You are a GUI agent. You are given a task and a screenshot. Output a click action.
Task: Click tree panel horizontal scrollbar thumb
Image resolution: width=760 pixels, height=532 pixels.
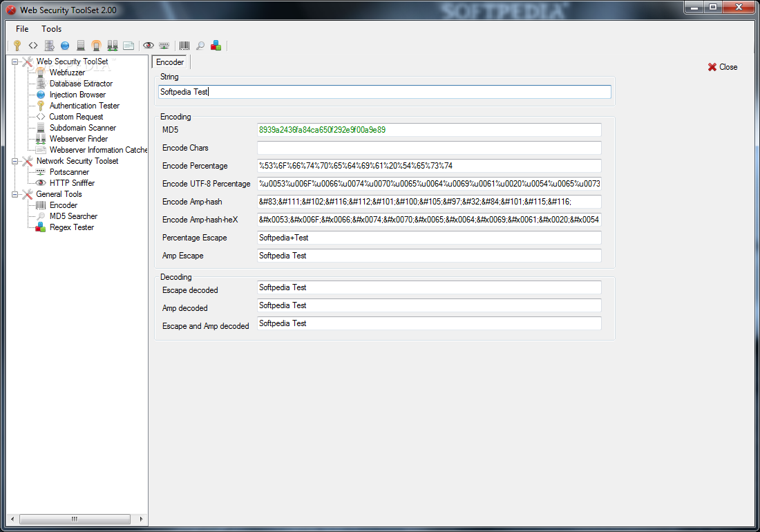coord(75,519)
